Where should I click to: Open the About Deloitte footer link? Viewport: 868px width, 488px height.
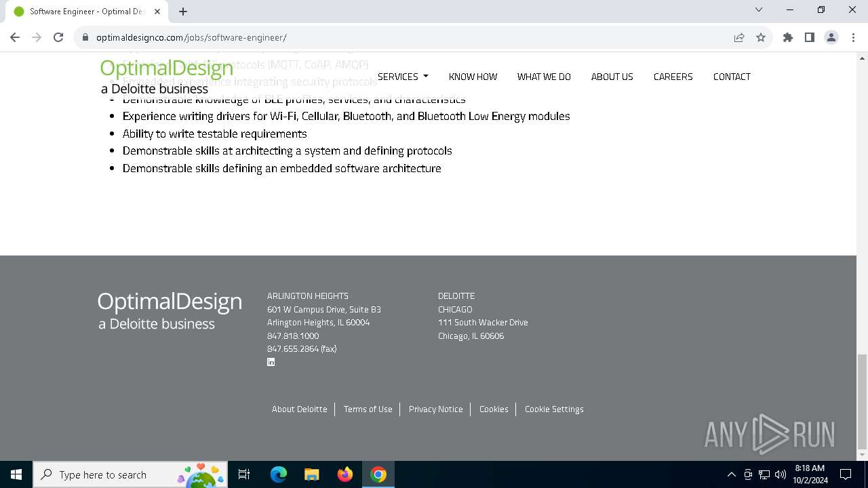(300, 409)
